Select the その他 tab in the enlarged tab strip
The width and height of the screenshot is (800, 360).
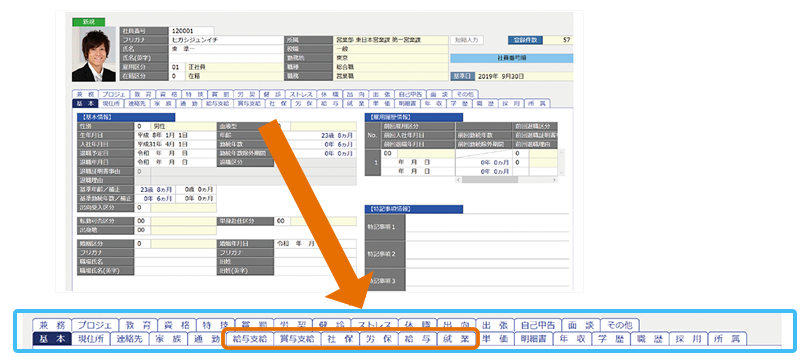pyautogui.click(x=620, y=325)
